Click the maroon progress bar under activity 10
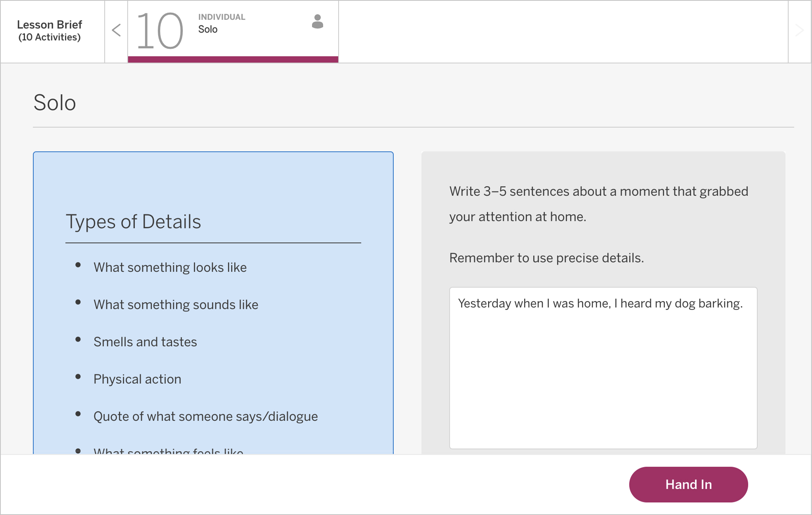The width and height of the screenshot is (812, 515). click(x=233, y=59)
